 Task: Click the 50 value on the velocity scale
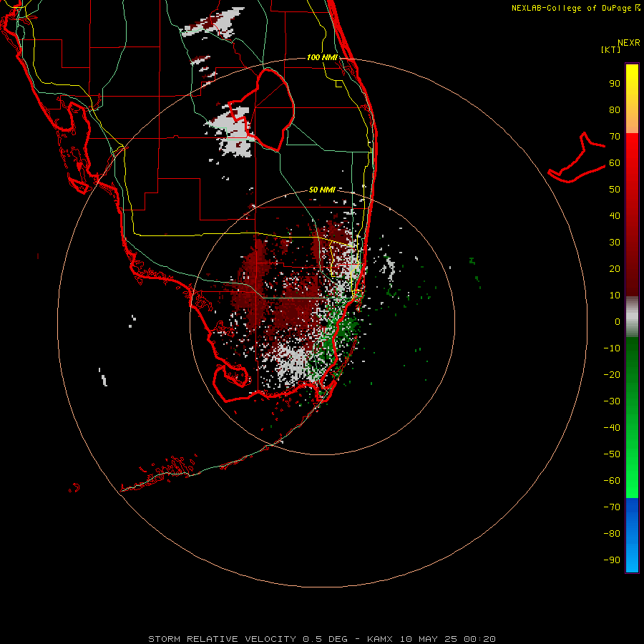[615, 190]
